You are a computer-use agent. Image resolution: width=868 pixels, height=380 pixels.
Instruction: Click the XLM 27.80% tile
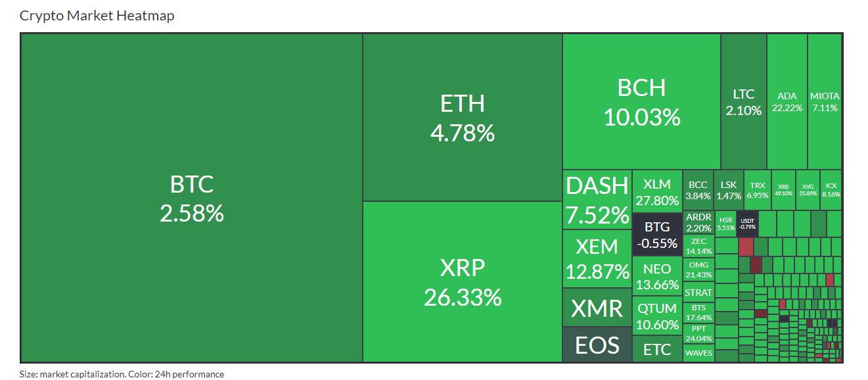click(657, 191)
